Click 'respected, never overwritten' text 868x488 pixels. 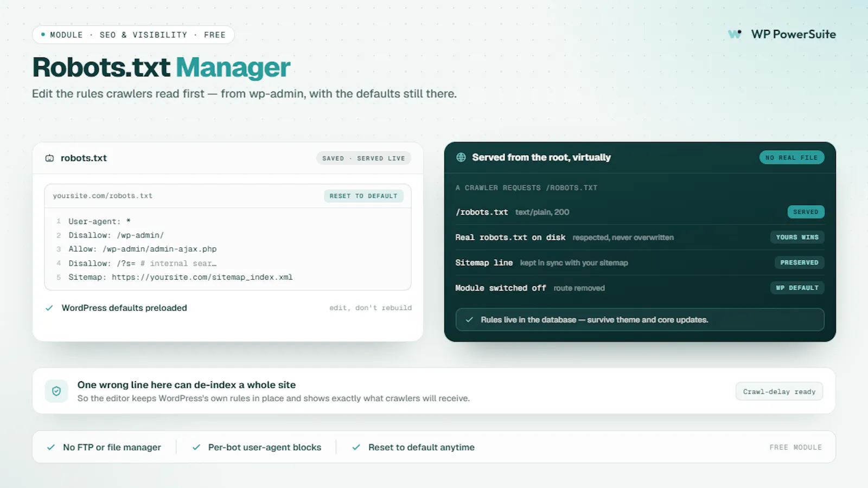point(623,237)
